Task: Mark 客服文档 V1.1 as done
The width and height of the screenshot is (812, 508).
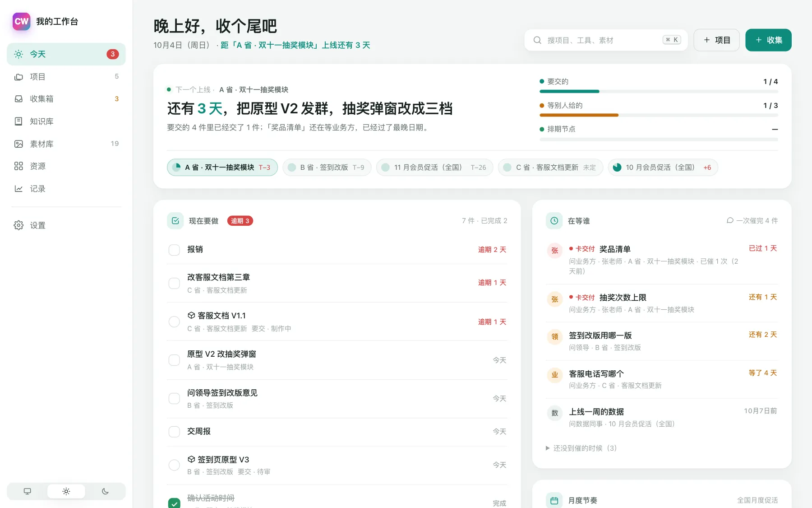Action: (174, 322)
